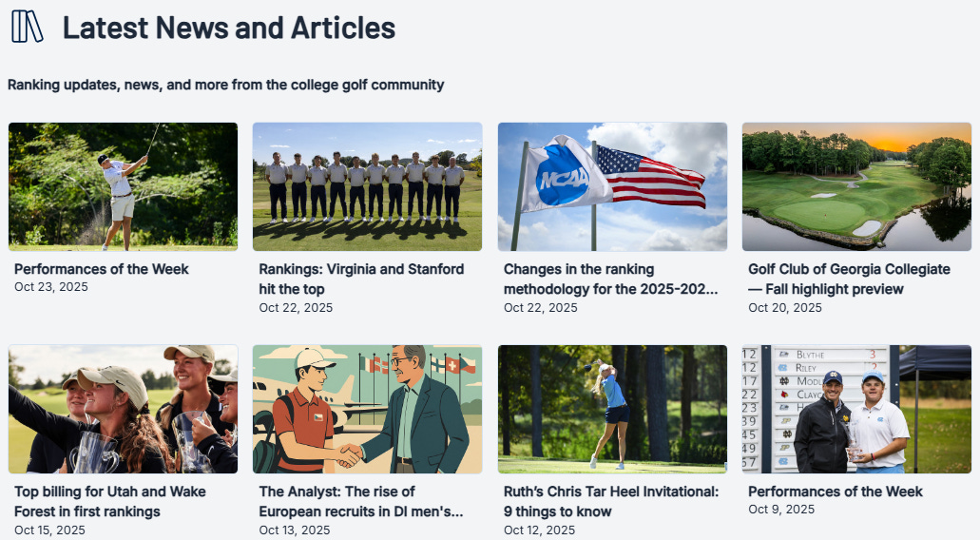The width and height of the screenshot is (980, 540).
Task: Open The Analyst: rise of European recruits
Action: [361, 501]
